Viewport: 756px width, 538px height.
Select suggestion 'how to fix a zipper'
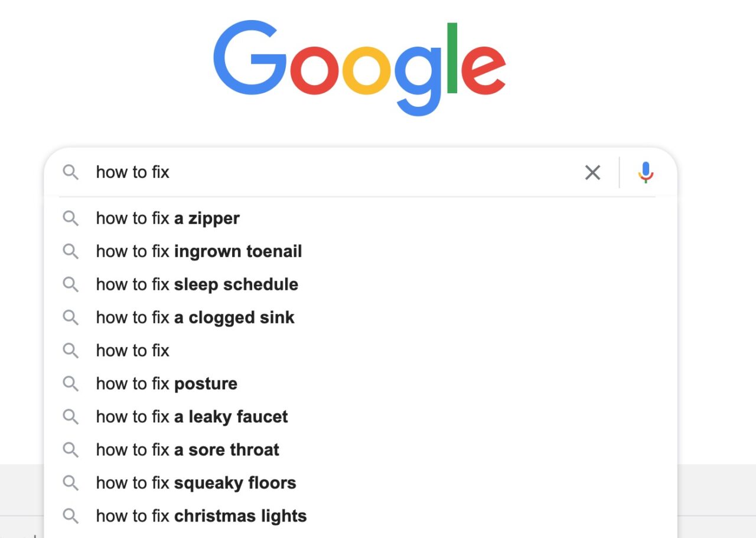[360, 219]
